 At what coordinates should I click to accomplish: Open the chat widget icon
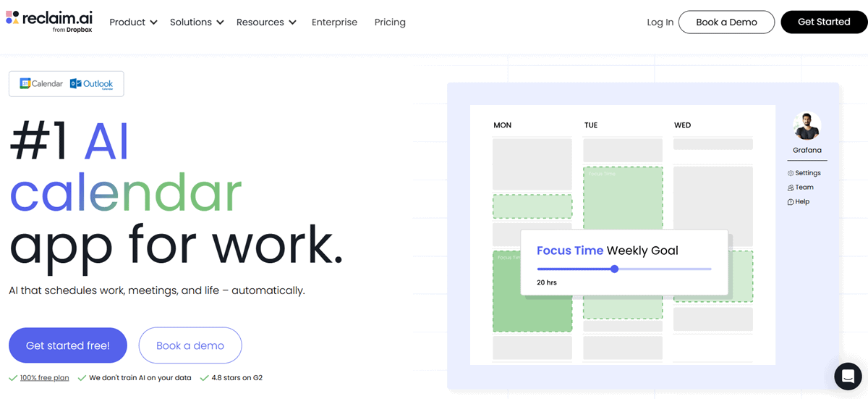pos(848,377)
